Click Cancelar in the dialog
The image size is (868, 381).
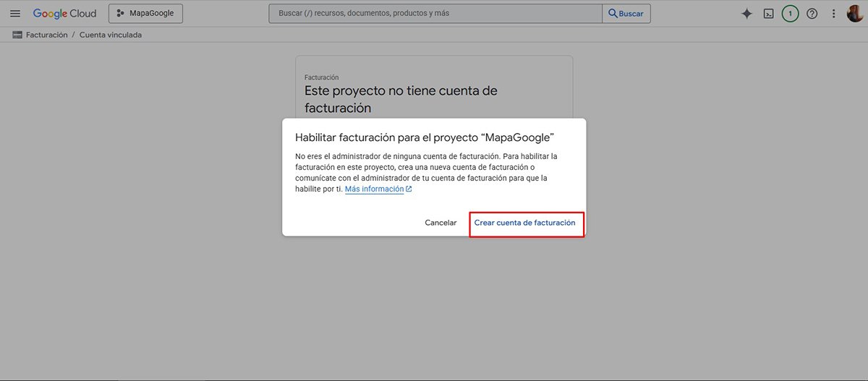pos(441,223)
